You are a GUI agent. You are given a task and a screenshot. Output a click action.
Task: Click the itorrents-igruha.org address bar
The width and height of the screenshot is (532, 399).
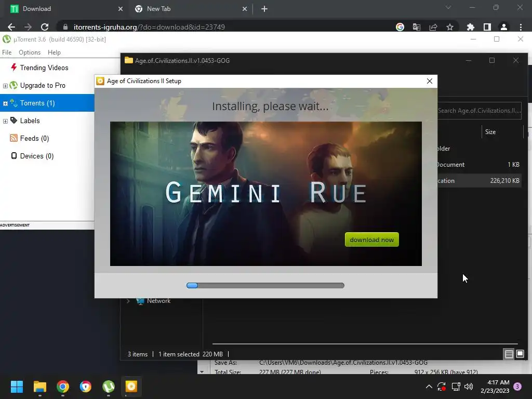[x=224, y=27]
